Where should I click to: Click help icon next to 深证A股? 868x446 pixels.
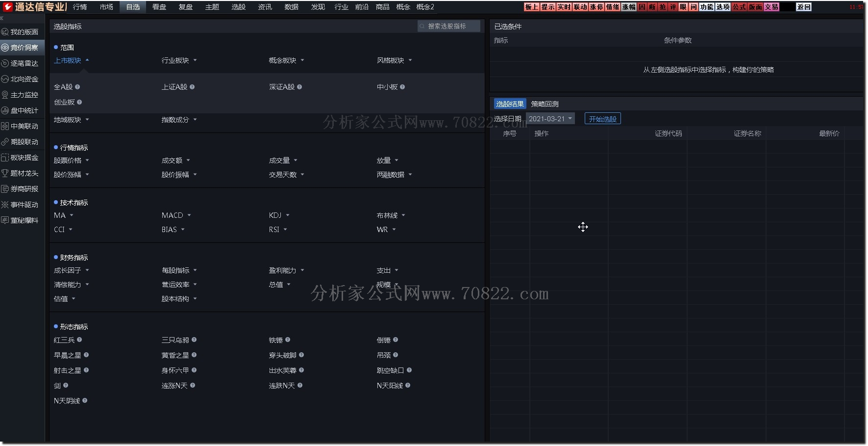pyautogui.click(x=299, y=87)
